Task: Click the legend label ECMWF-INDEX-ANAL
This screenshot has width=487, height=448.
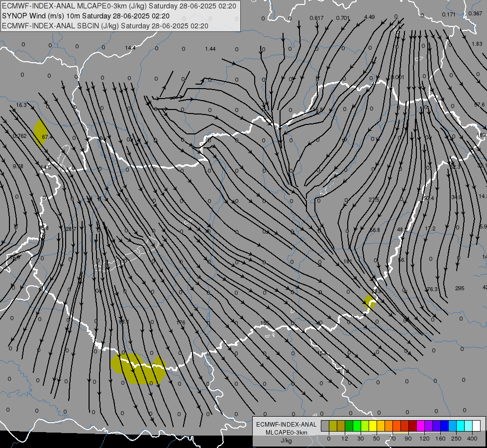Action: 287,425
